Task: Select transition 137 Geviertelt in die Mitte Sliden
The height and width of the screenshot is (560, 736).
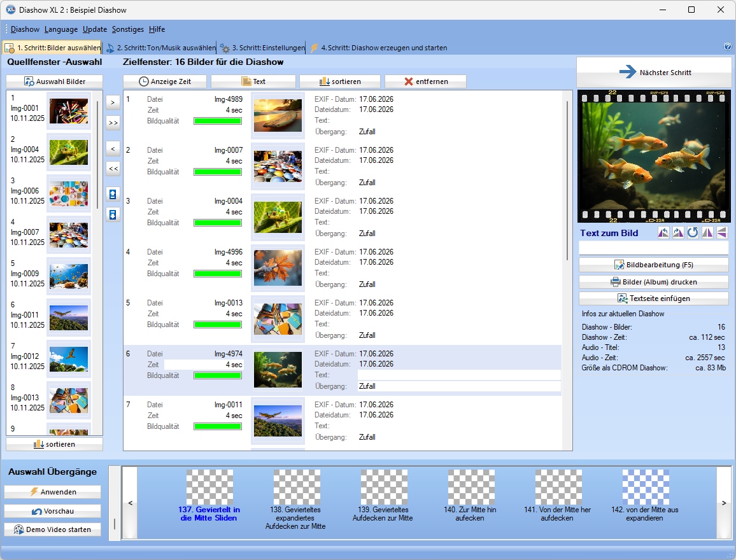Action: [209, 496]
